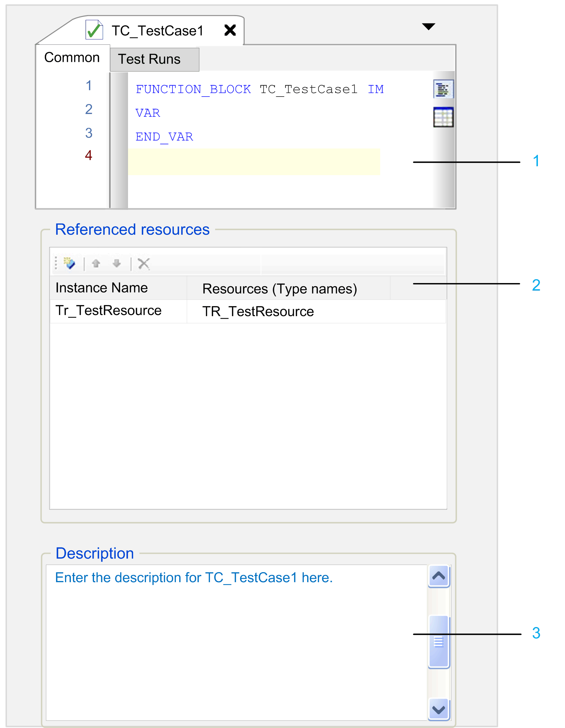This screenshot has width=565, height=728.
Task: Click the TC_TestCase1 green checkmark document icon
Action: 94,30
